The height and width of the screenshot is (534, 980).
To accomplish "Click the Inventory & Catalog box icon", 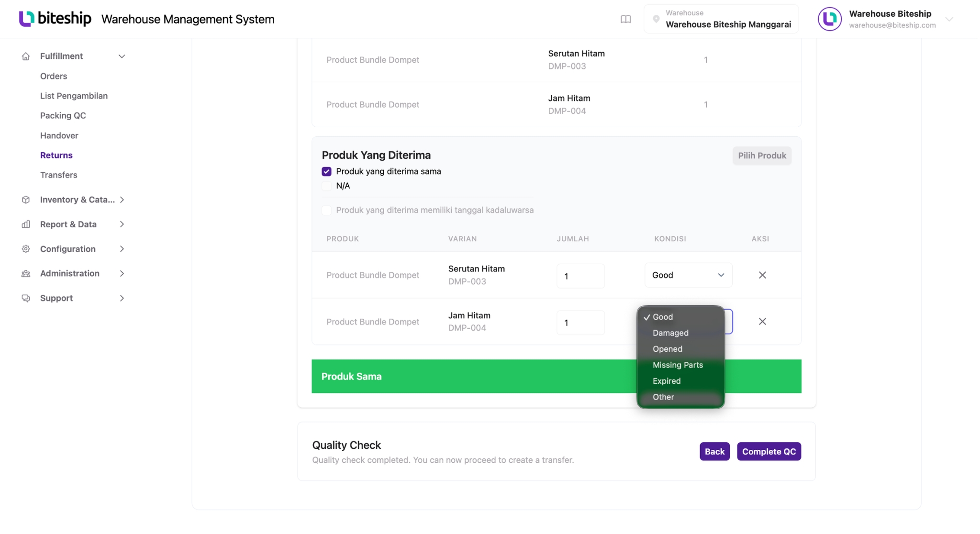I will [26, 200].
